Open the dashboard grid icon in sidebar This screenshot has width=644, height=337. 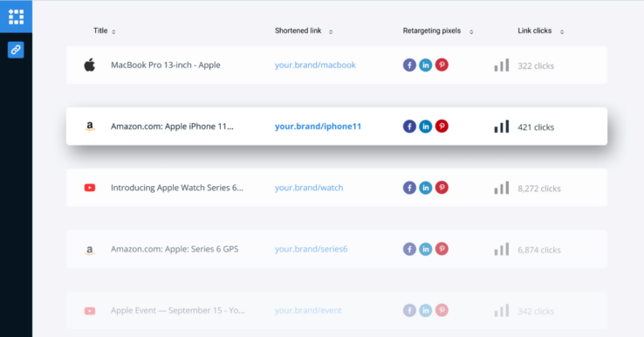click(16, 17)
